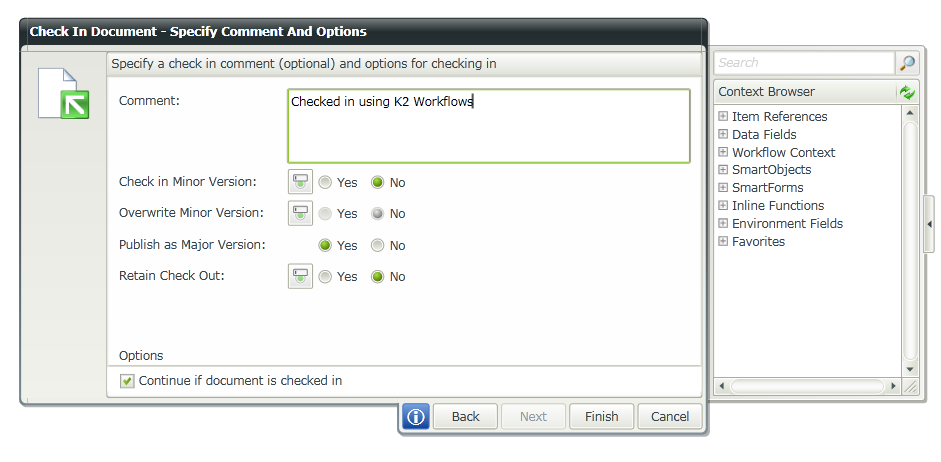Select Yes for Check in Minor Version
Viewport: 941px width, 462px height.
pyautogui.click(x=326, y=183)
